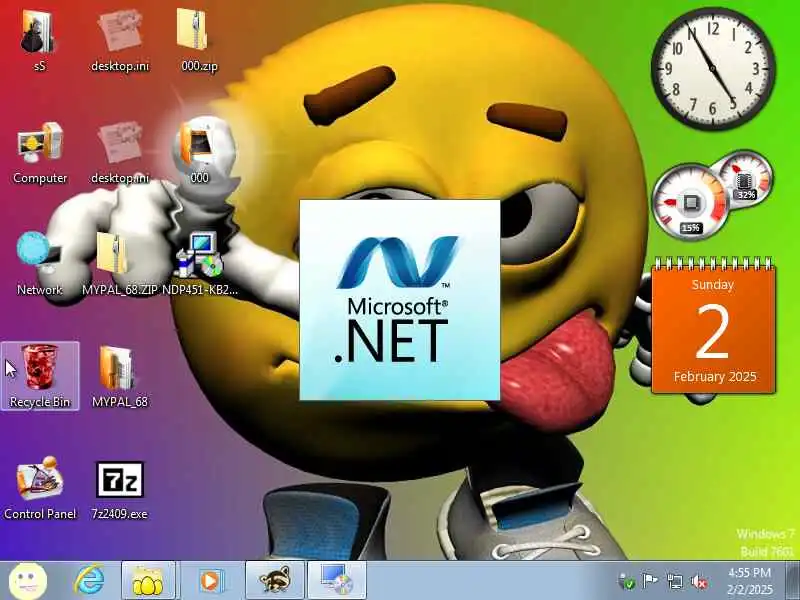Open the sS folder on desktop
This screenshot has height=600, width=800.
tap(39, 40)
